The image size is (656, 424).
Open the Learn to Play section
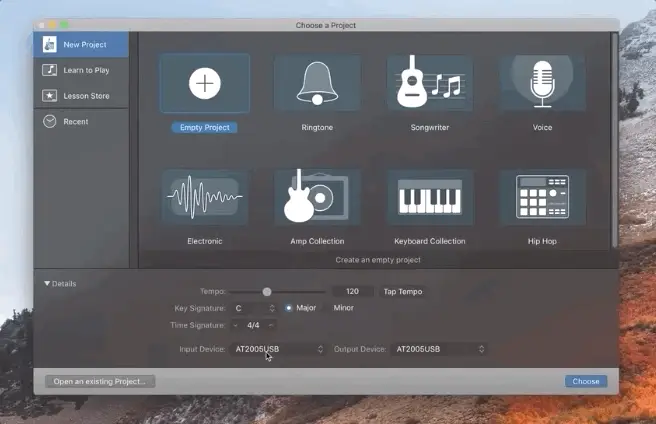tap(81, 70)
